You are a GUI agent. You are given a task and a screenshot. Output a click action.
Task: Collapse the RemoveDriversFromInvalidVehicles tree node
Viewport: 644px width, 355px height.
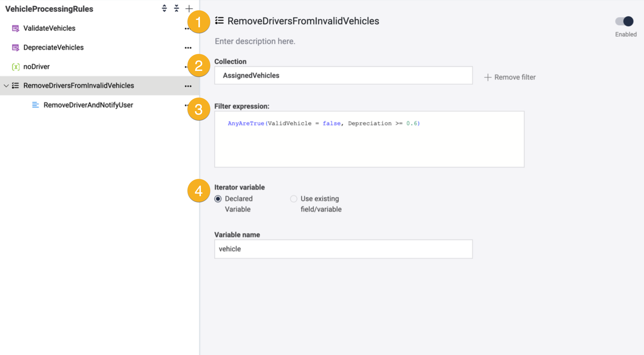6,86
